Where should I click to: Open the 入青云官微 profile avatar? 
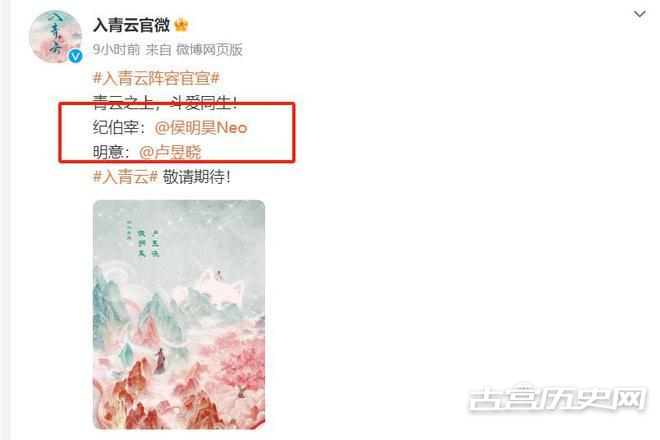tap(55, 37)
